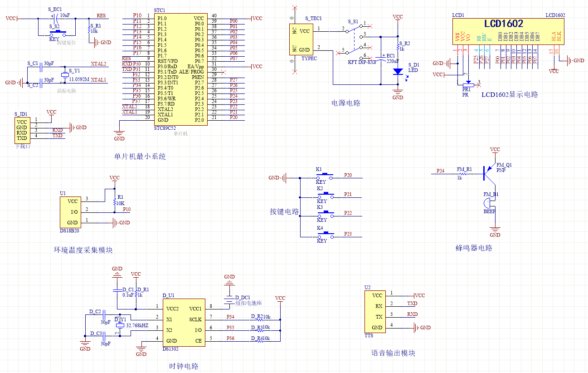Image resolution: width=588 pixels, height=373 pixels.
Task: Select the D_Y1 32.768kHz crystal
Action: click(x=120, y=325)
